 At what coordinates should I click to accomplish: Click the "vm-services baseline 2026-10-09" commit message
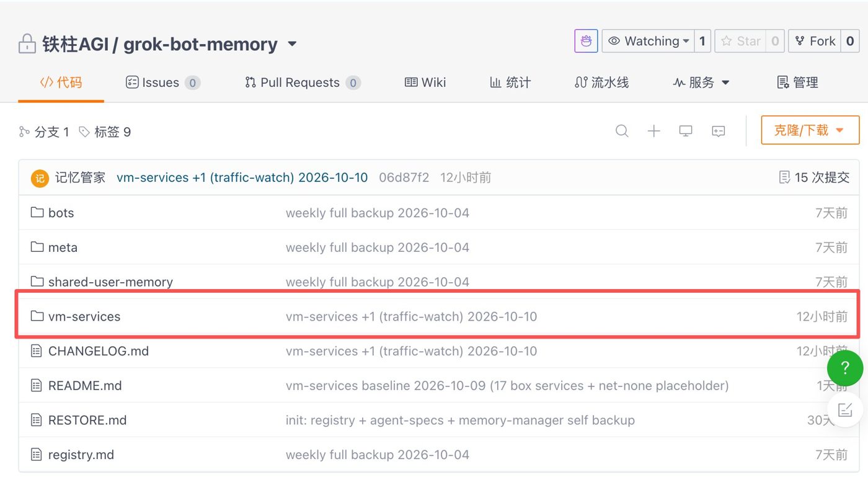507,386
